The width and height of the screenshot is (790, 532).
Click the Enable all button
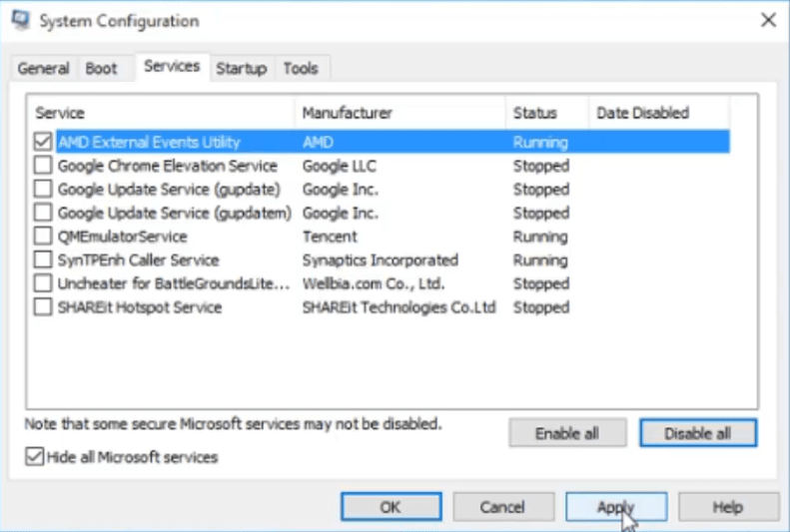pos(567,433)
